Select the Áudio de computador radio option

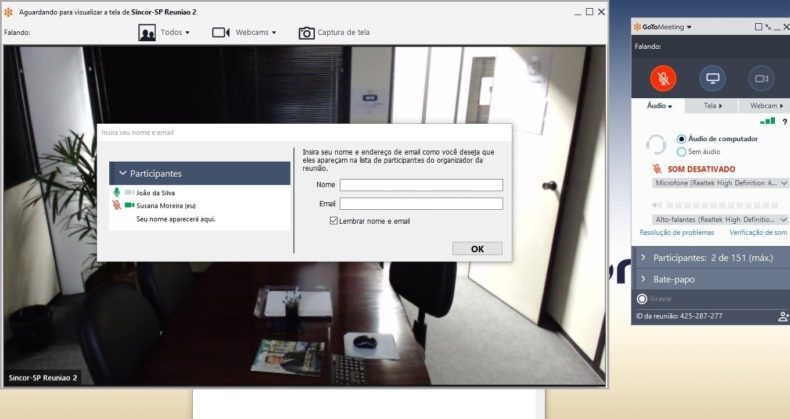point(682,138)
